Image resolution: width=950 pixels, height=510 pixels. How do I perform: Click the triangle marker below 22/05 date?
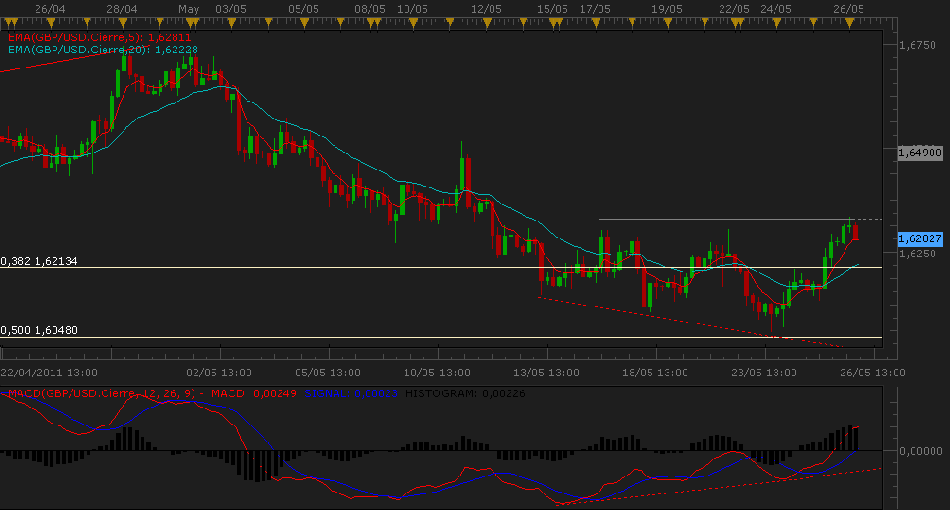click(734, 20)
